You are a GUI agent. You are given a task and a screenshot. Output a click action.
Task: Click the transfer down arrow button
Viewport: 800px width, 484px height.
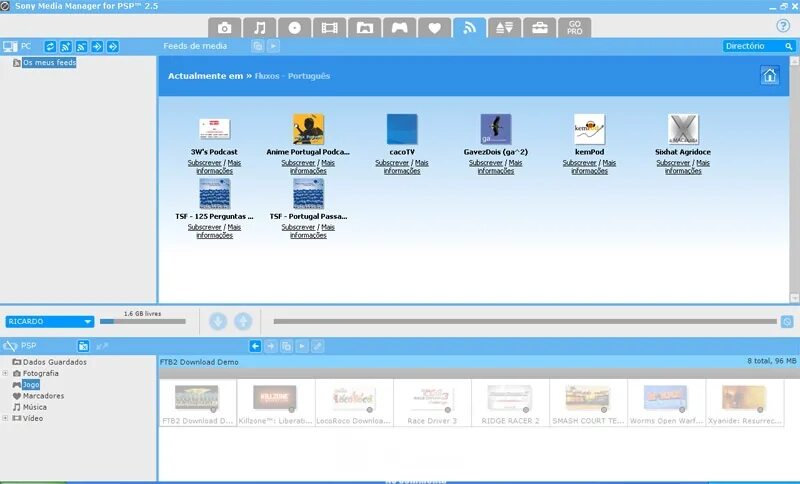click(218, 321)
